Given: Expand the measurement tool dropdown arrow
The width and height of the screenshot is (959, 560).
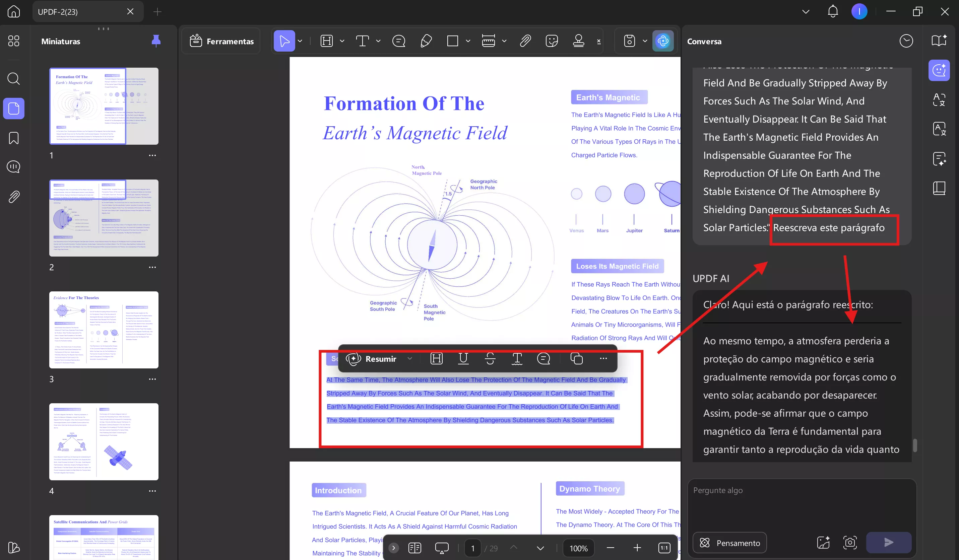Looking at the screenshot, I should pos(504,41).
